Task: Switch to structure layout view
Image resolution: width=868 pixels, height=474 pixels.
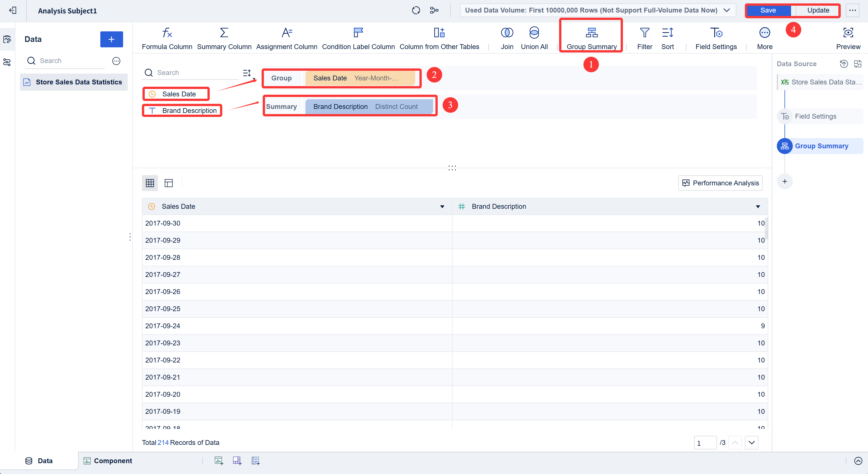Action: coord(168,183)
